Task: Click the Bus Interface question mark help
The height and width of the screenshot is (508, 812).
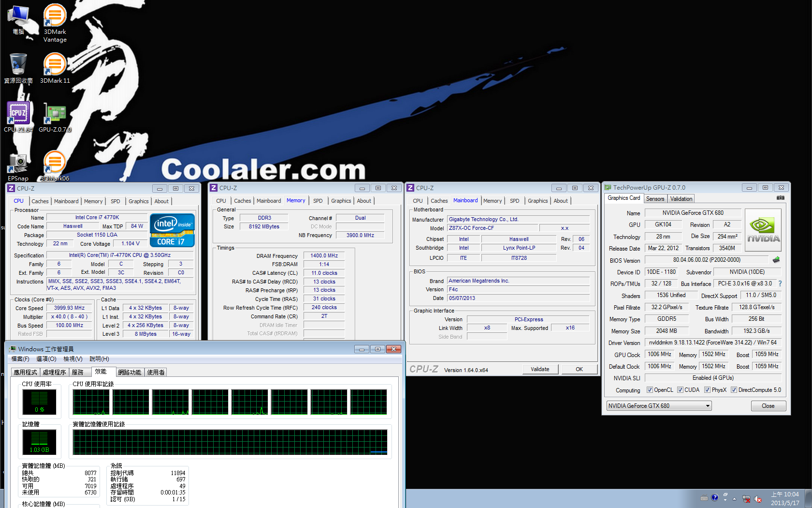Action: (780, 284)
